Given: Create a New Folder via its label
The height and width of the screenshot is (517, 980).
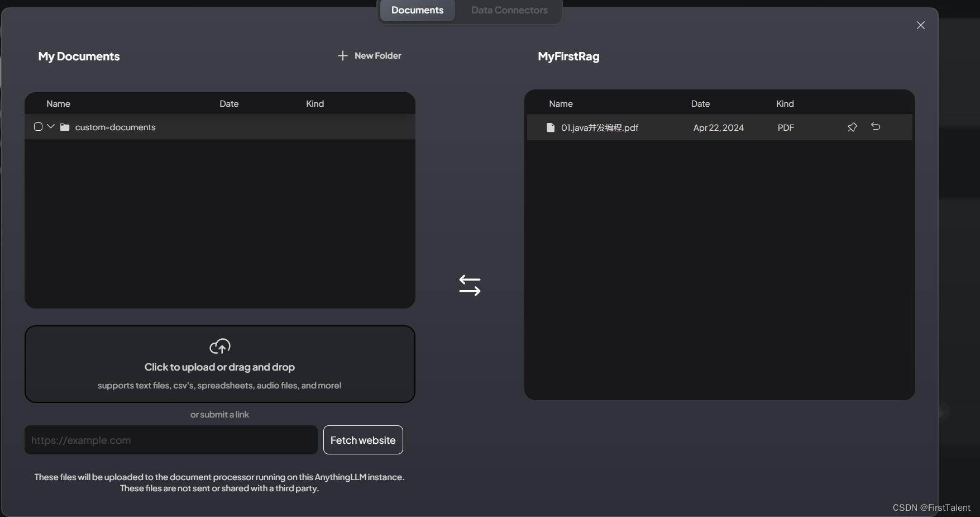Looking at the screenshot, I should pos(378,55).
